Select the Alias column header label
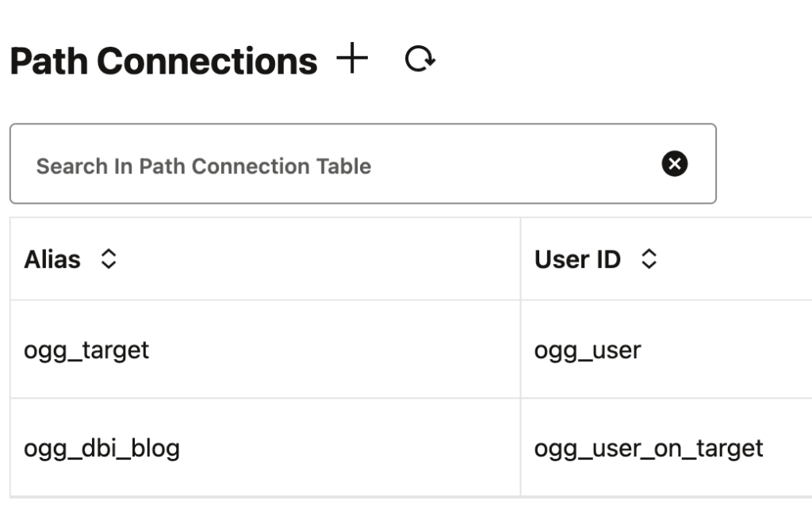Viewport: 812px width, 508px height. coord(52,259)
